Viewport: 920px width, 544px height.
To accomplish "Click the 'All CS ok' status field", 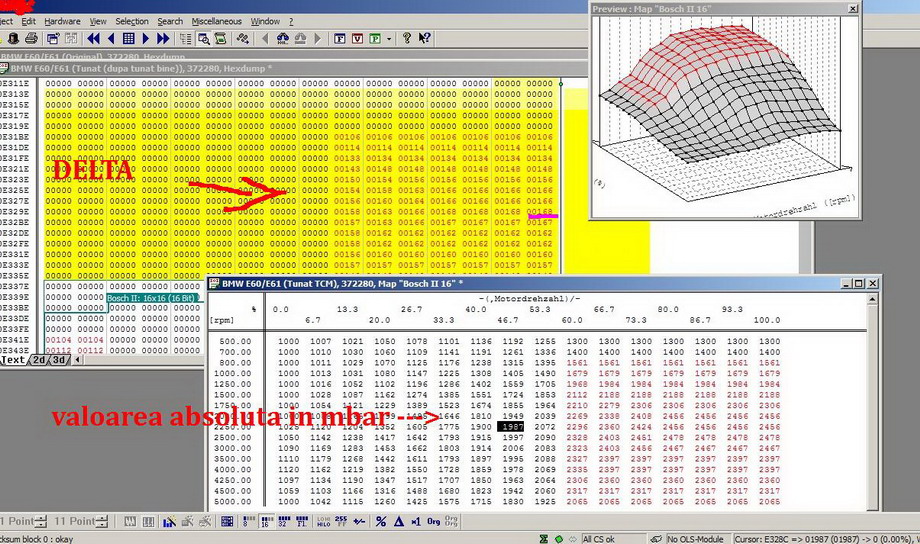I will click(603, 538).
